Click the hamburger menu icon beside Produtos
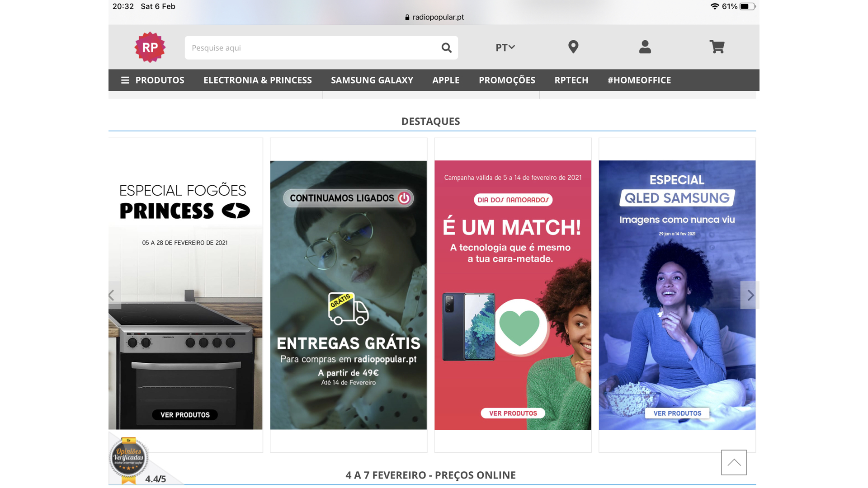The width and height of the screenshot is (868, 488). click(x=125, y=80)
